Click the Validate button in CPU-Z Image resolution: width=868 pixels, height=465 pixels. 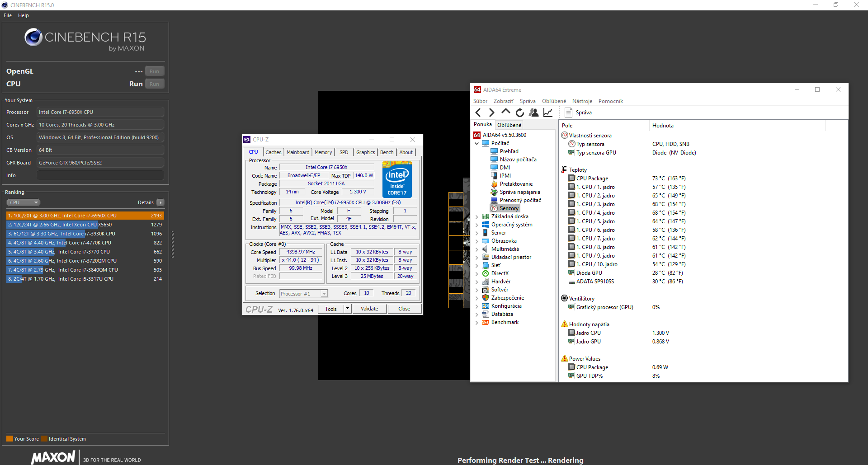pyautogui.click(x=369, y=309)
